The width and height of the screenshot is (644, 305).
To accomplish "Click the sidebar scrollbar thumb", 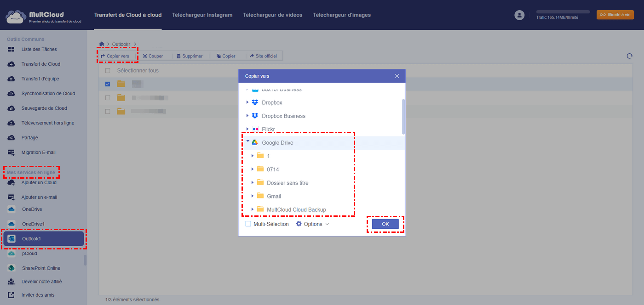I will [85, 260].
